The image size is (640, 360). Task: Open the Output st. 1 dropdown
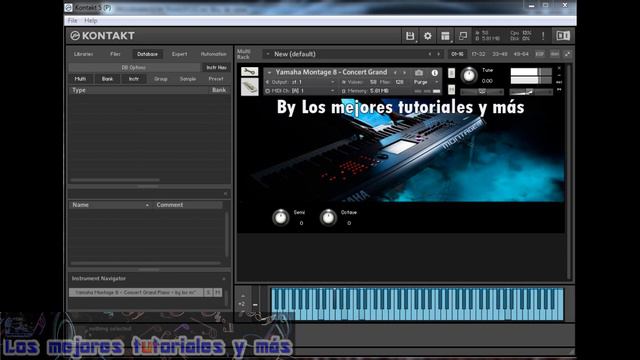(x=301, y=82)
